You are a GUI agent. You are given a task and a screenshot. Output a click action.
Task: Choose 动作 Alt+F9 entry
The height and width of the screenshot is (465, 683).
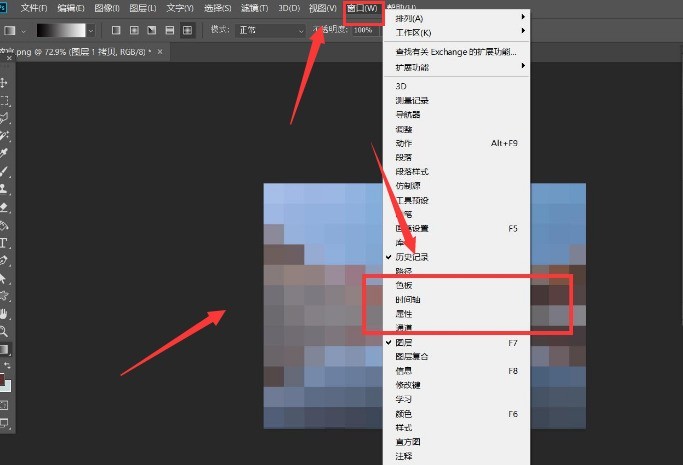[456, 143]
